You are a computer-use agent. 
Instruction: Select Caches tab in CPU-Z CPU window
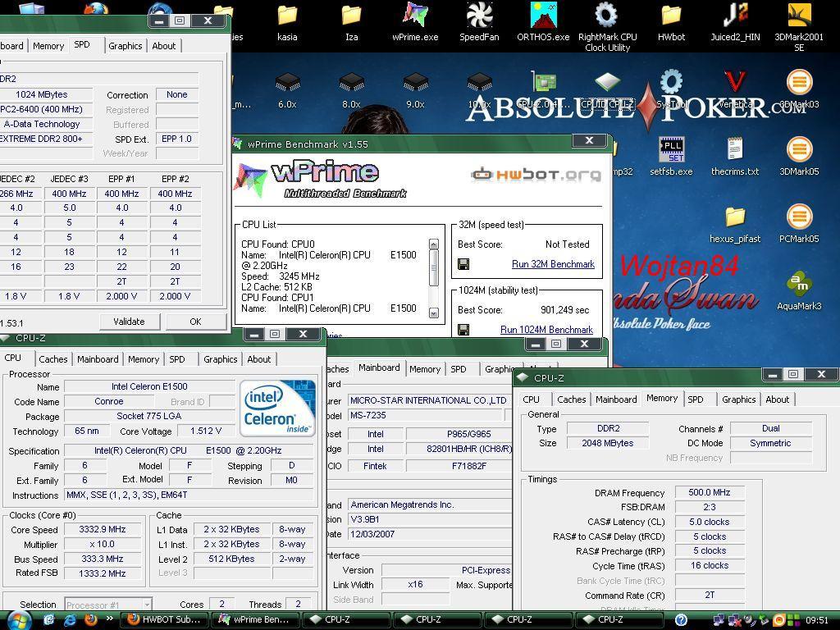tap(53, 359)
